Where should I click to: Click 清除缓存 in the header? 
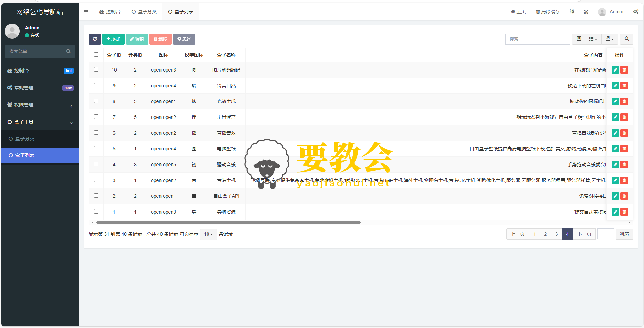coord(548,12)
